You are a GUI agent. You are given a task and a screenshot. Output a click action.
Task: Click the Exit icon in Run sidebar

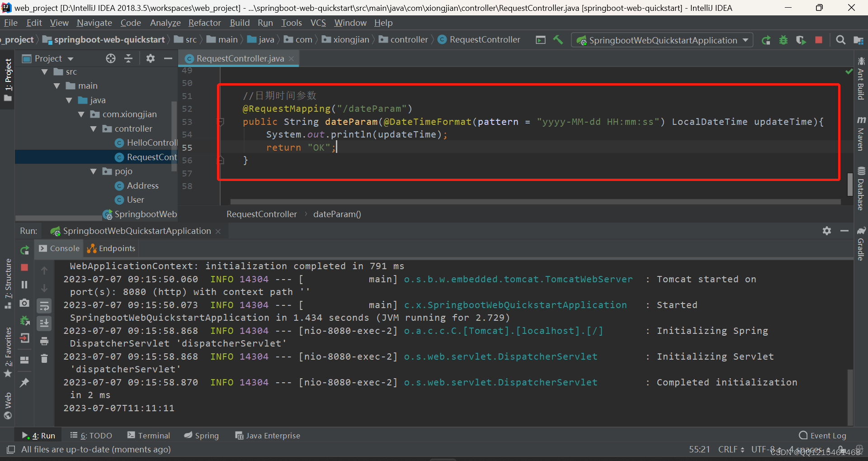[25, 338]
